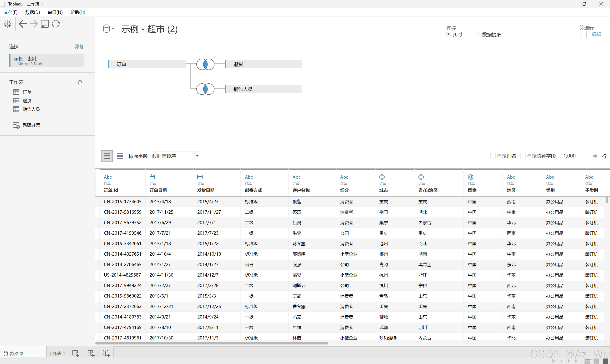Click the new dashboard icon in the bottom bar
The height and width of the screenshot is (364, 610).
[x=91, y=353]
